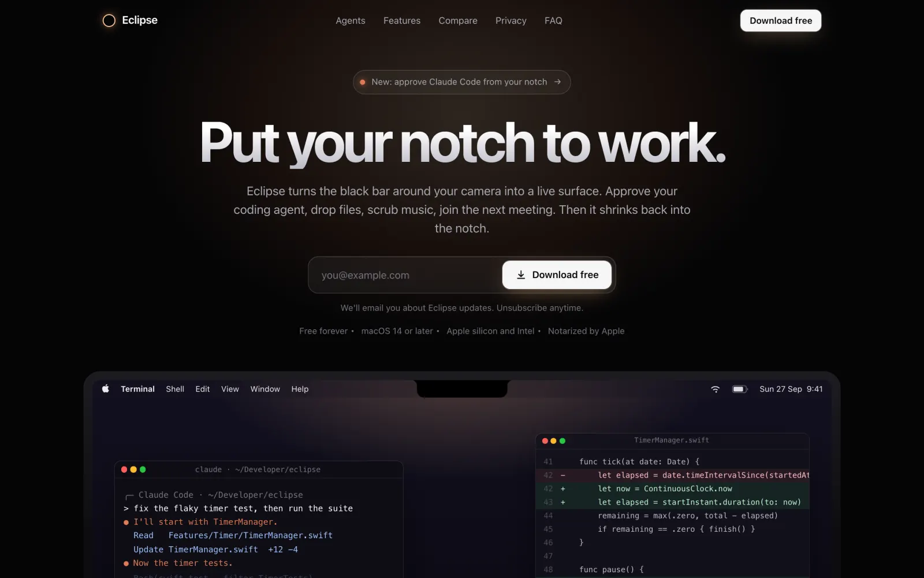This screenshot has width=924, height=578.
Task: Click the arrow icon in announcement pill
Action: (557, 82)
